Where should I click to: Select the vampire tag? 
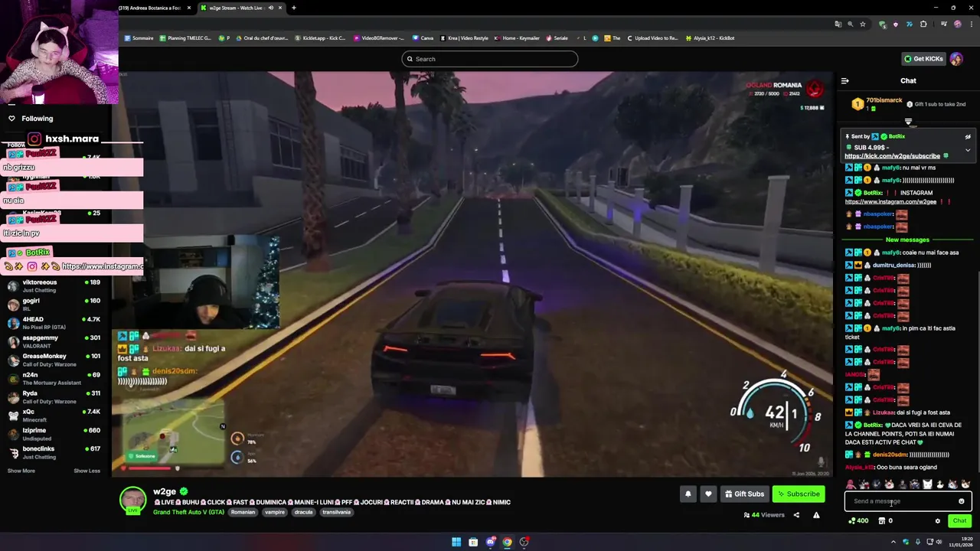tap(275, 512)
